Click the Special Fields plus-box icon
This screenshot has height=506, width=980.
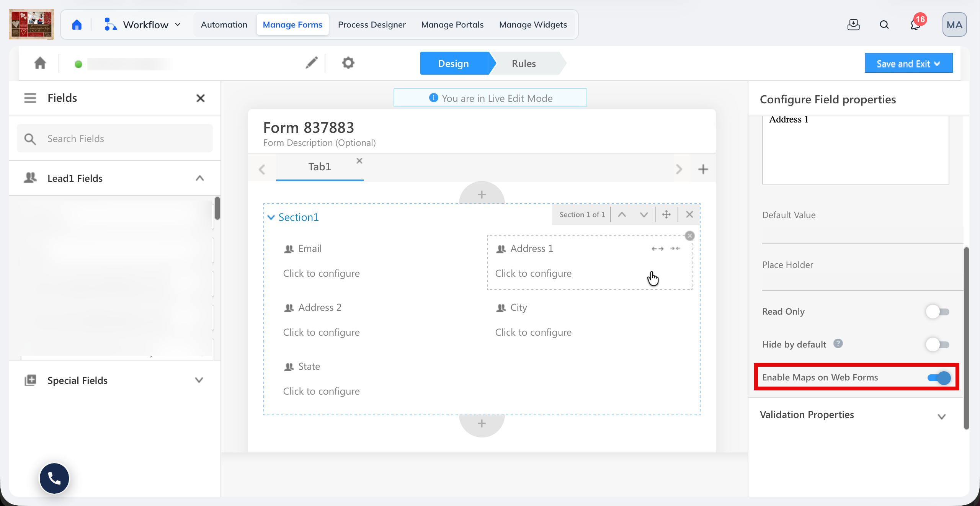30,380
